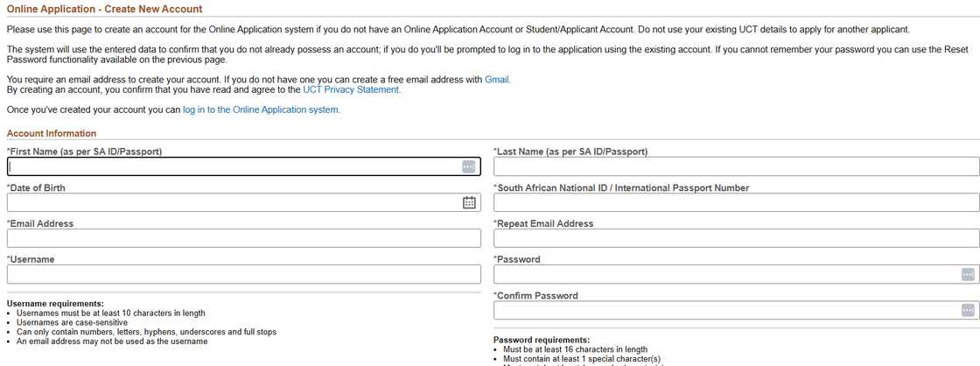The image size is (980, 366).
Task: Click the Create New Account page title
Action: click(x=104, y=9)
